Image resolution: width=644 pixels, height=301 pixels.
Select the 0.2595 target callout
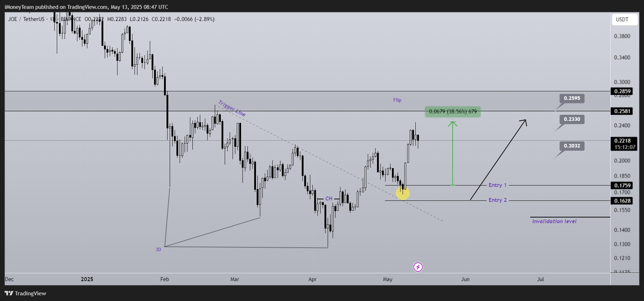tap(572, 98)
